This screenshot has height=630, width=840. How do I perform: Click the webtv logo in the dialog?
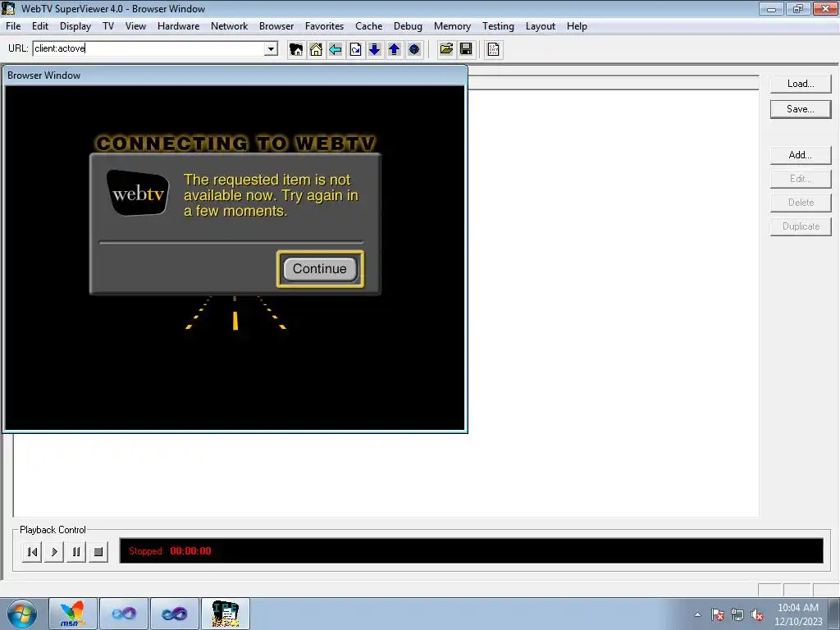coord(138,193)
